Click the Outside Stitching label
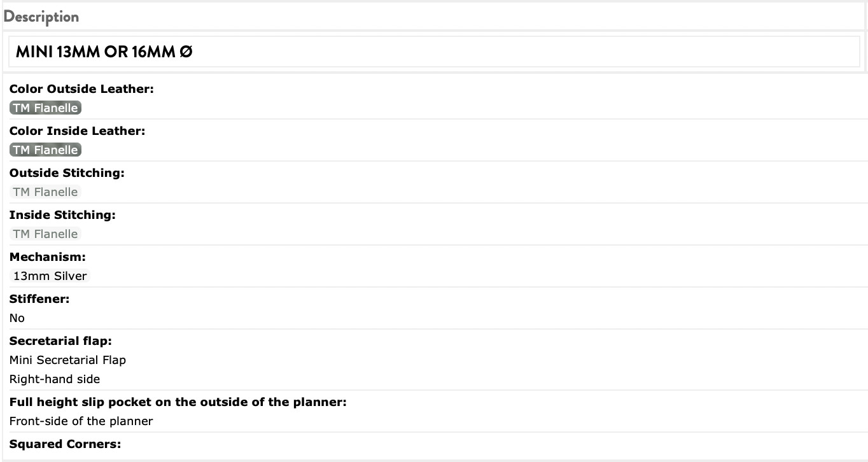 coord(67,173)
